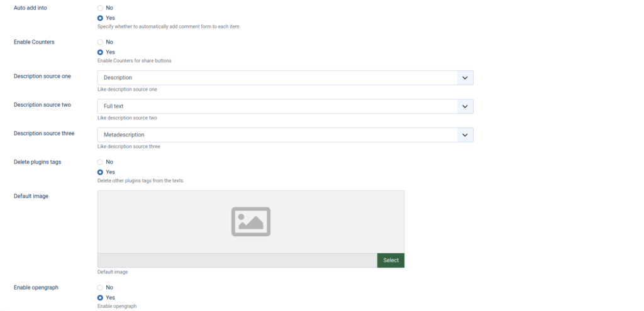Screen dimensions: 644x311
Task: Click chevron arrow of Full text combo box
Action: pyautogui.click(x=465, y=107)
